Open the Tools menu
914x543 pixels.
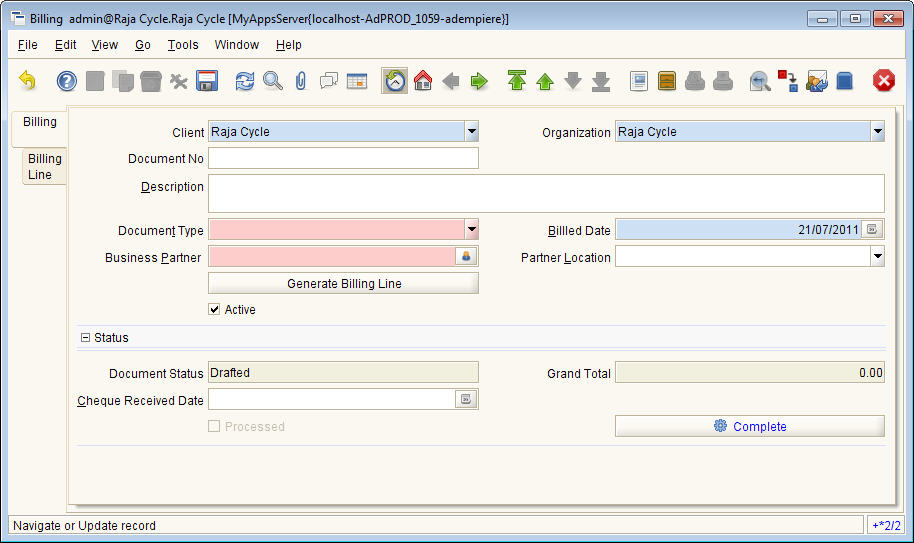click(x=183, y=45)
